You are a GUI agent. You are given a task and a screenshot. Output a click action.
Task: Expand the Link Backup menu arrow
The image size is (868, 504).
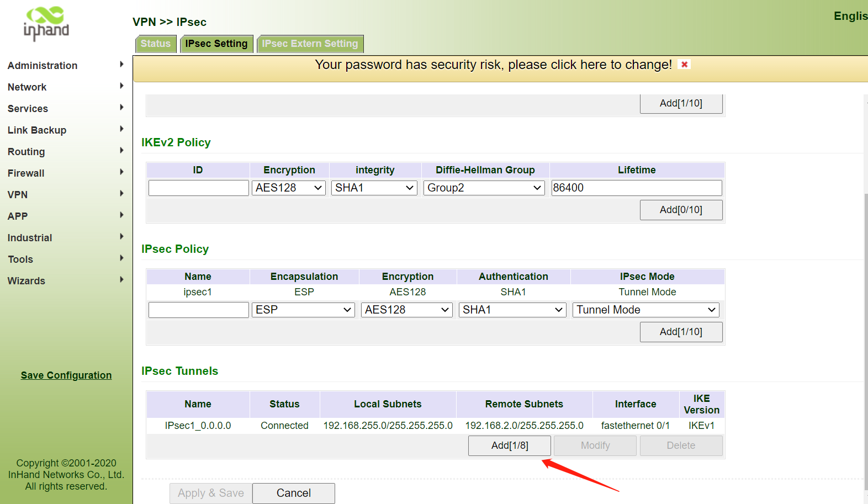pos(121,129)
